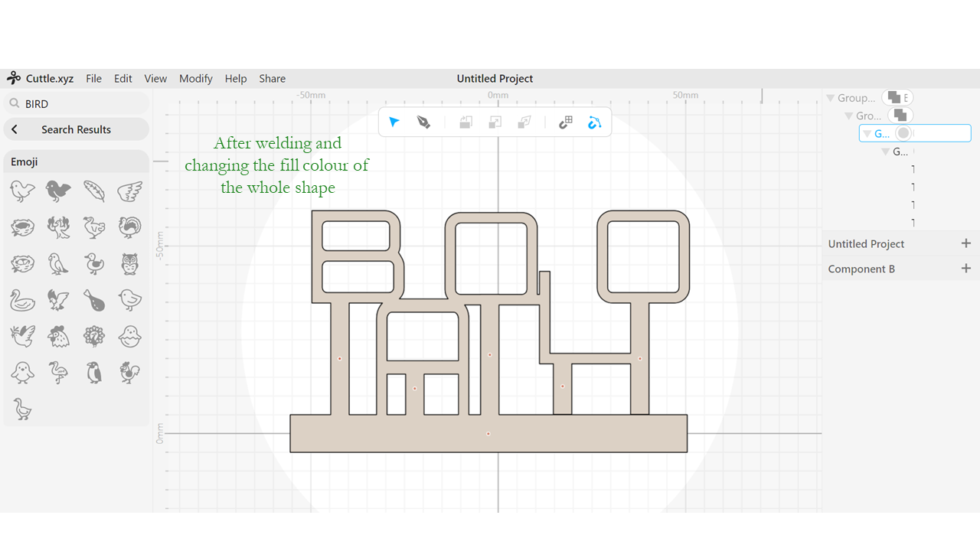Collapse the selected blue G... row
Screen dimensions: 980x551
click(x=867, y=133)
